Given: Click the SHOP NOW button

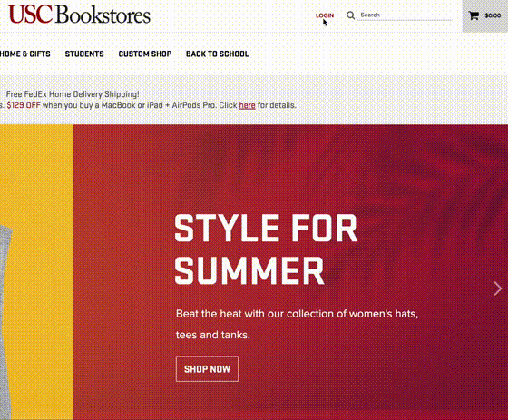Looking at the screenshot, I should pyautogui.click(x=208, y=369).
